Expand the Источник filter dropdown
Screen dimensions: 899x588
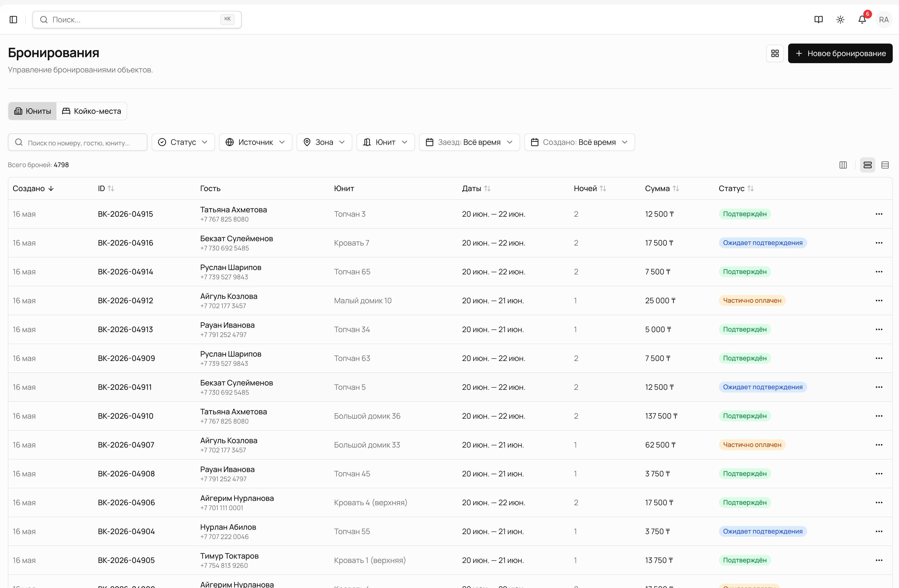click(x=255, y=142)
